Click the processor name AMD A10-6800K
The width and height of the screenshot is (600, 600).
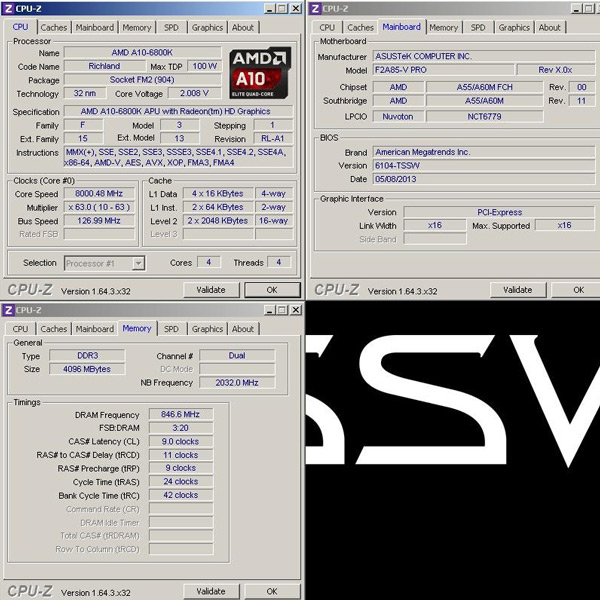coord(142,52)
